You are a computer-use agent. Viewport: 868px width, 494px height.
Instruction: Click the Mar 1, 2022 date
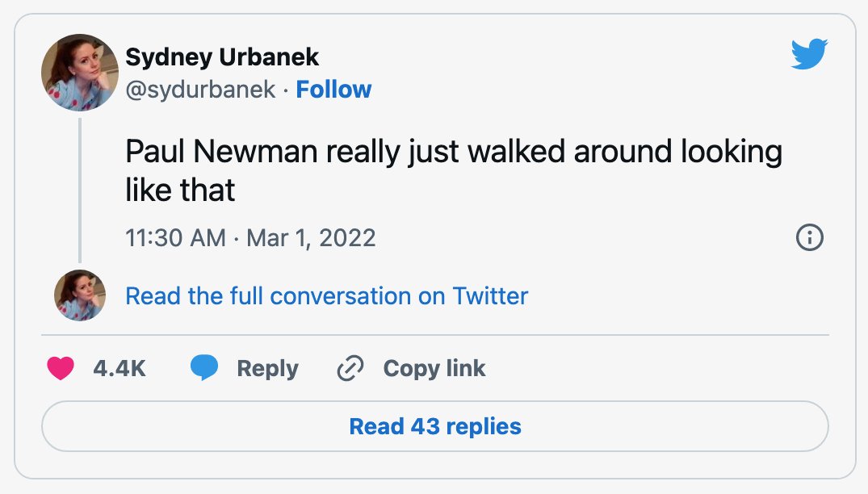pos(311,238)
